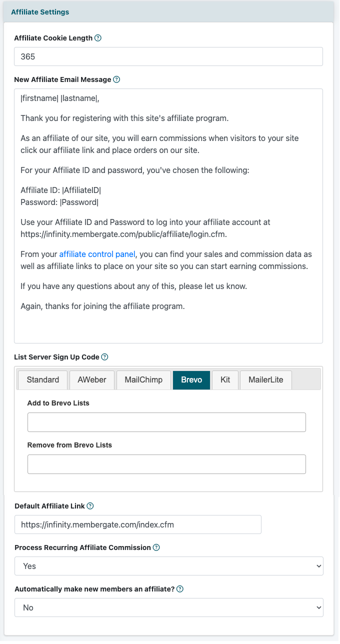Click help icon next to List Server Sign Up Code
The height and width of the screenshot is (644, 340).
(104, 357)
